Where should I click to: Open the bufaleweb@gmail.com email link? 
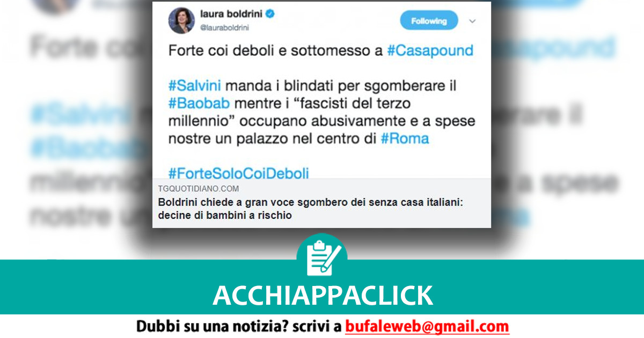point(427,326)
